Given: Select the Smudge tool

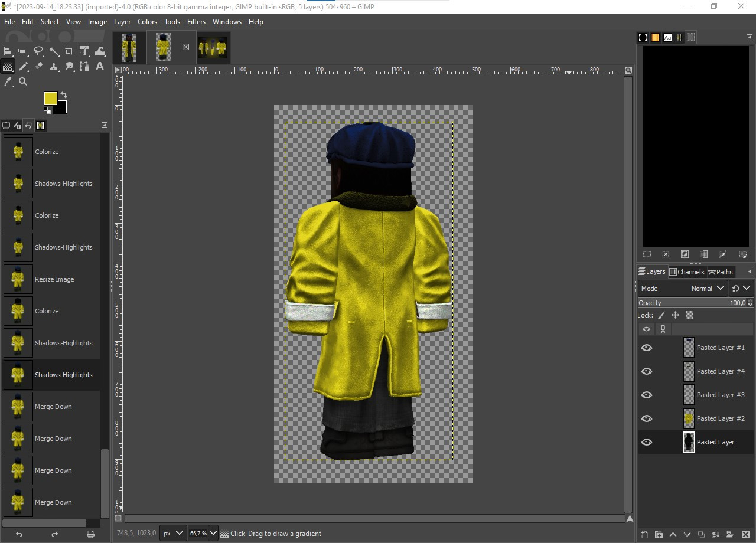Looking at the screenshot, I should click(69, 67).
